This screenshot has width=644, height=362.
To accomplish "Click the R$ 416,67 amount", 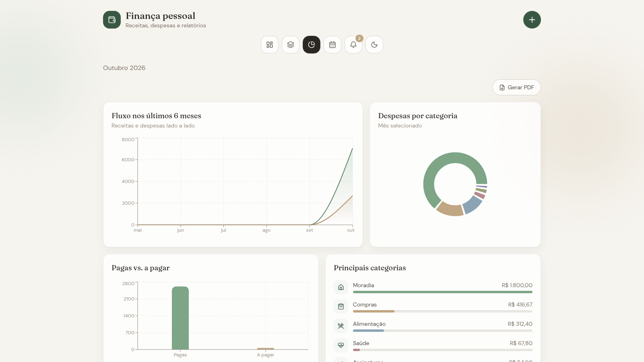I will [x=520, y=304].
